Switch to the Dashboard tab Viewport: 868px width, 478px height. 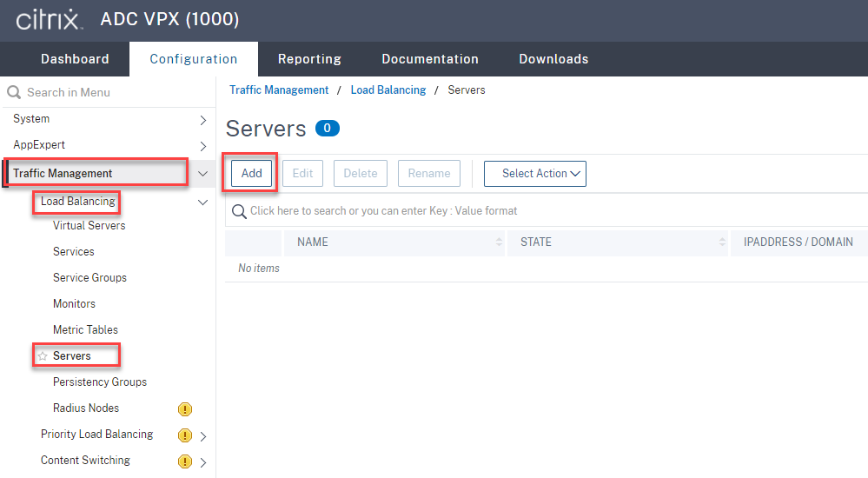tap(75, 59)
